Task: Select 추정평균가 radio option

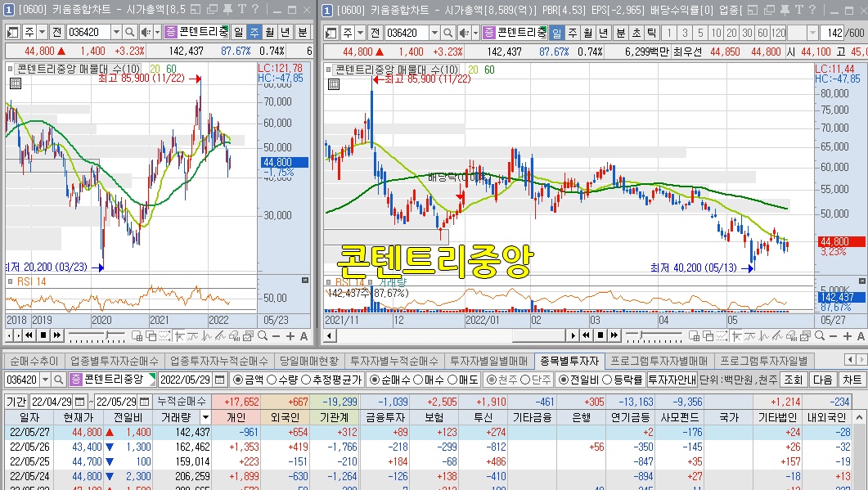Action: pos(331,380)
